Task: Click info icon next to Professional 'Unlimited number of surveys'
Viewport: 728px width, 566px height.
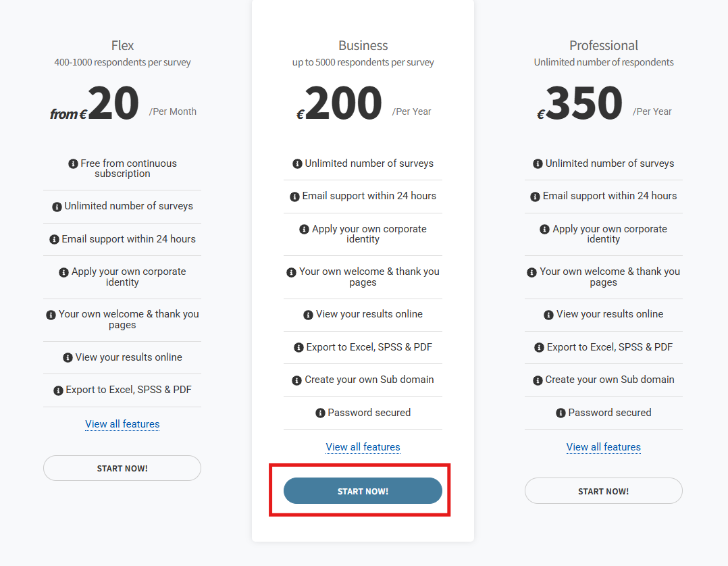Action: click(538, 164)
